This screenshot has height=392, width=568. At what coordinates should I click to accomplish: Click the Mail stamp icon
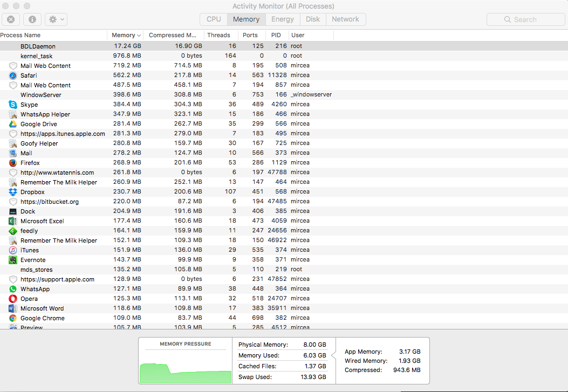pos(13,153)
